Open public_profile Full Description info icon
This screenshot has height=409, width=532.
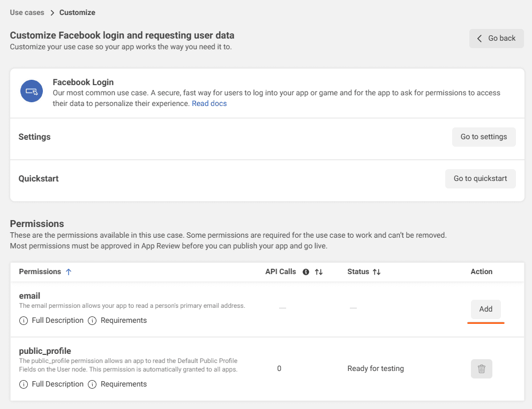point(24,384)
